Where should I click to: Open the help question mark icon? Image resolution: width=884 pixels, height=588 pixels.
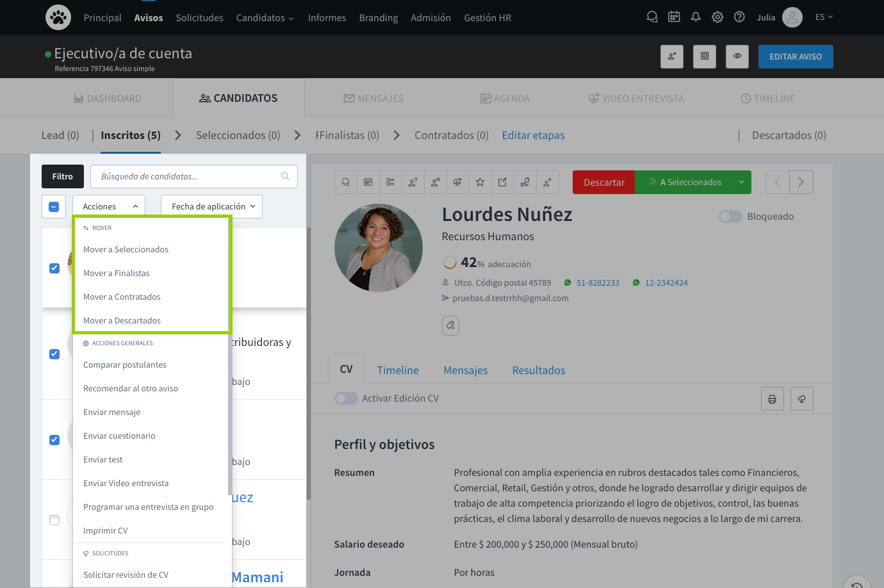[x=739, y=17]
